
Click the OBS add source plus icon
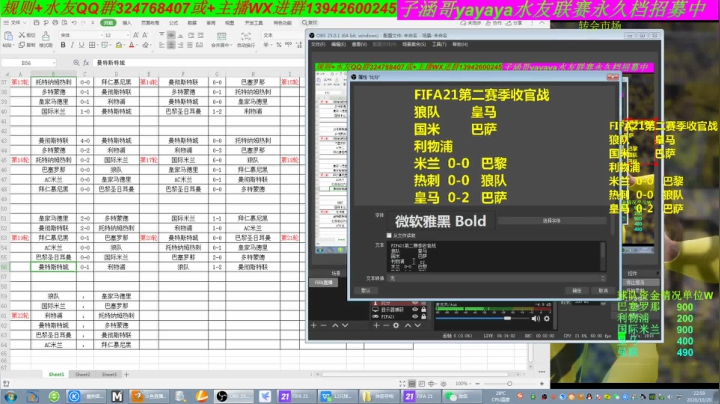click(376, 325)
